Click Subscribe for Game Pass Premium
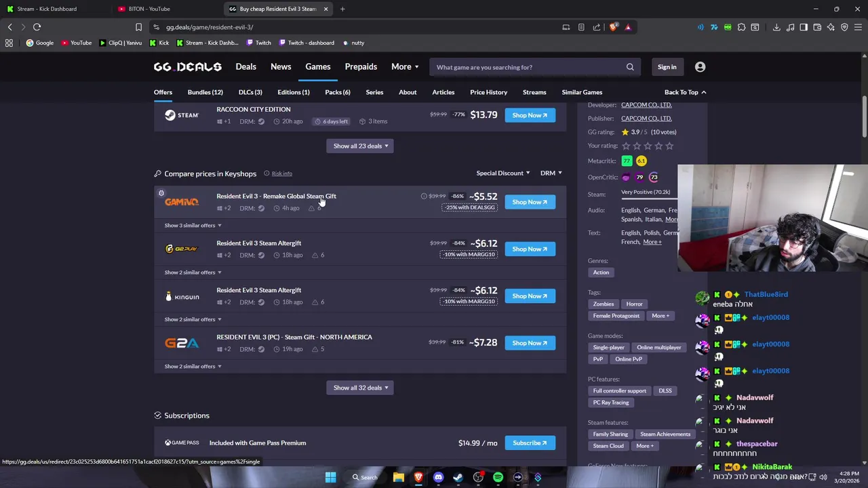The image size is (868, 488). pos(530,443)
